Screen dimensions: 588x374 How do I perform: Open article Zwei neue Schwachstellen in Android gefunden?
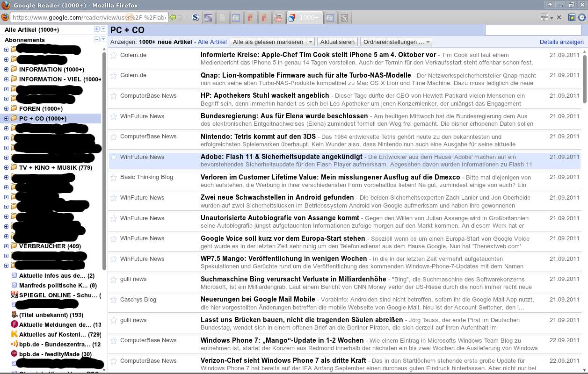[277, 197]
